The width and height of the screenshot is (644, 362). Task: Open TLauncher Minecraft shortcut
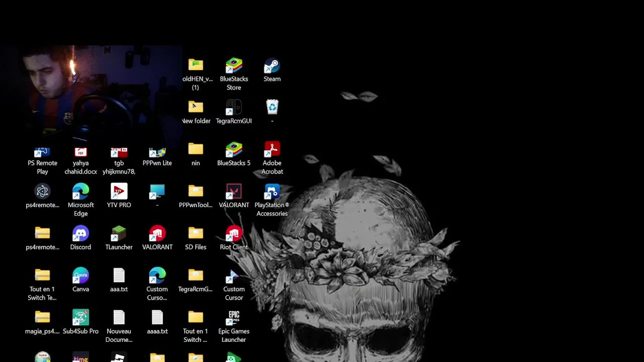coord(119,238)
